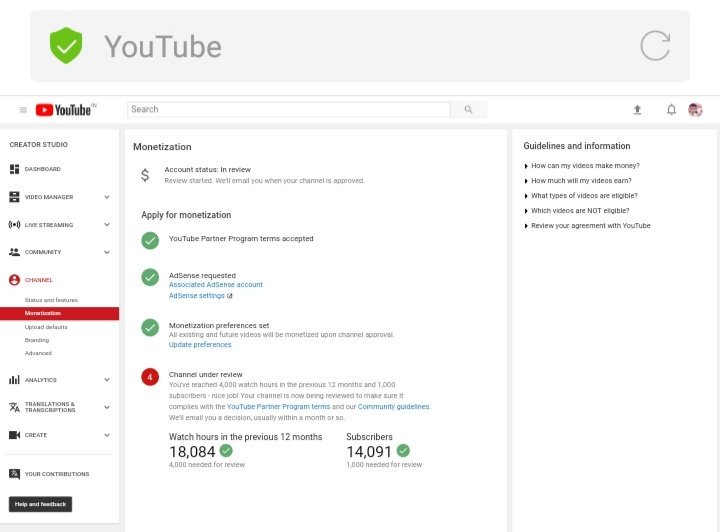Expand 'What types of videos are eligible?'

pos(581,196)
